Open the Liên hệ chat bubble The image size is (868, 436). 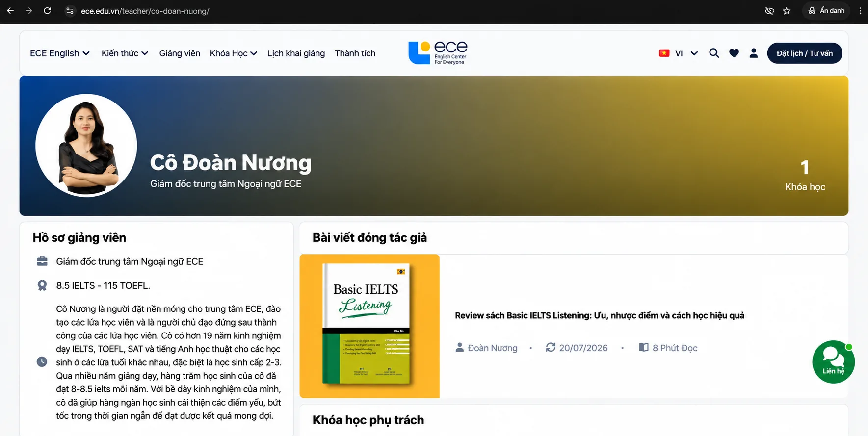833,362
